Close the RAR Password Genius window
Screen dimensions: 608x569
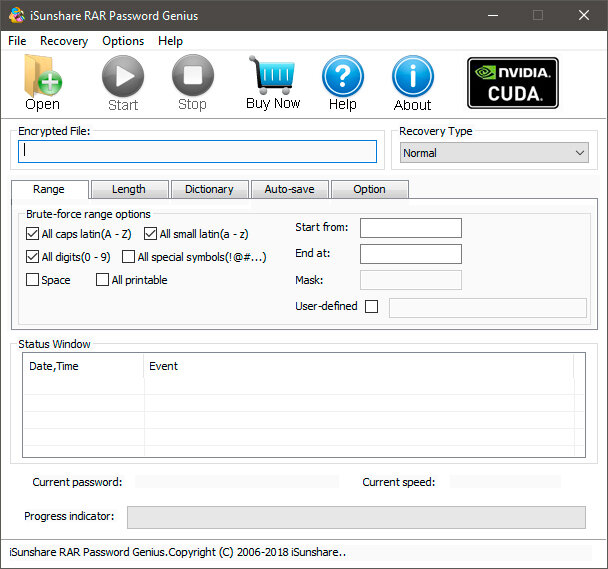point(584,16)
